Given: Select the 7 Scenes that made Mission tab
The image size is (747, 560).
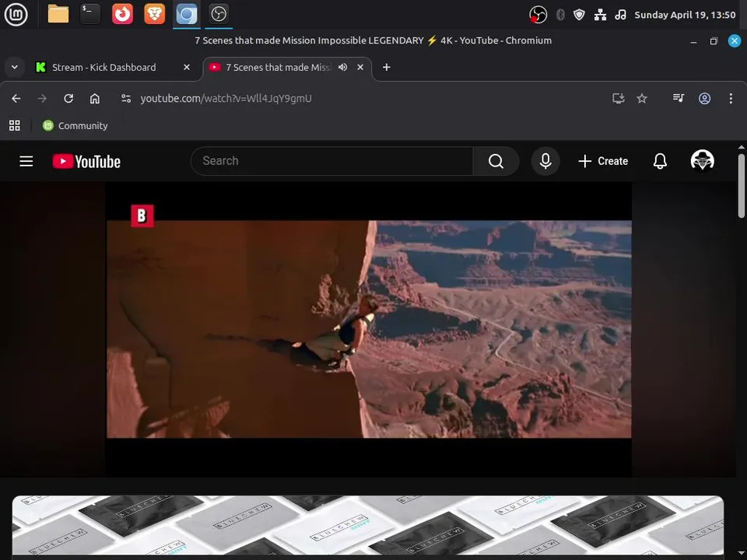Looking at the screenshot, I should [279, 68].
